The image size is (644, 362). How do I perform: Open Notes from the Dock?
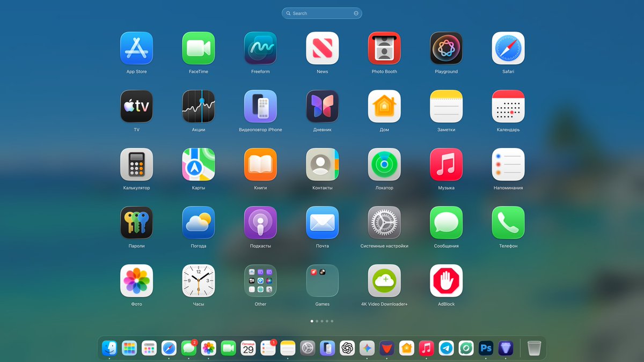pos(288,348)
